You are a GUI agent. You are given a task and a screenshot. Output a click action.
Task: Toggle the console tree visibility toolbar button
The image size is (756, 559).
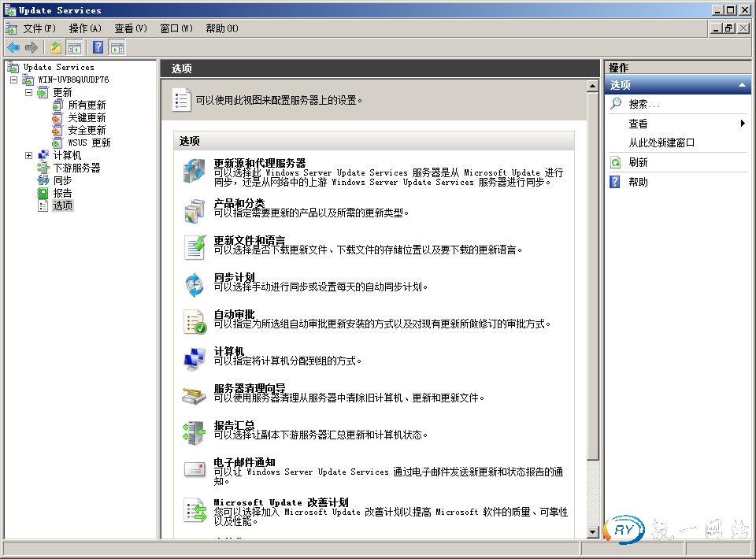[74, 47]
